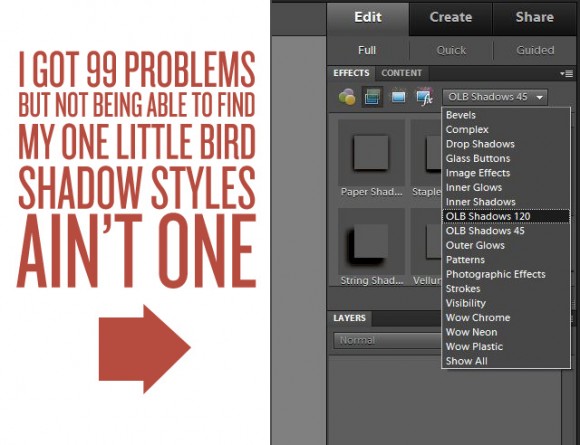Choose Complex from the style list
Image resolution: width=580 pixels, height=445 pixels.
click(506, 129)
